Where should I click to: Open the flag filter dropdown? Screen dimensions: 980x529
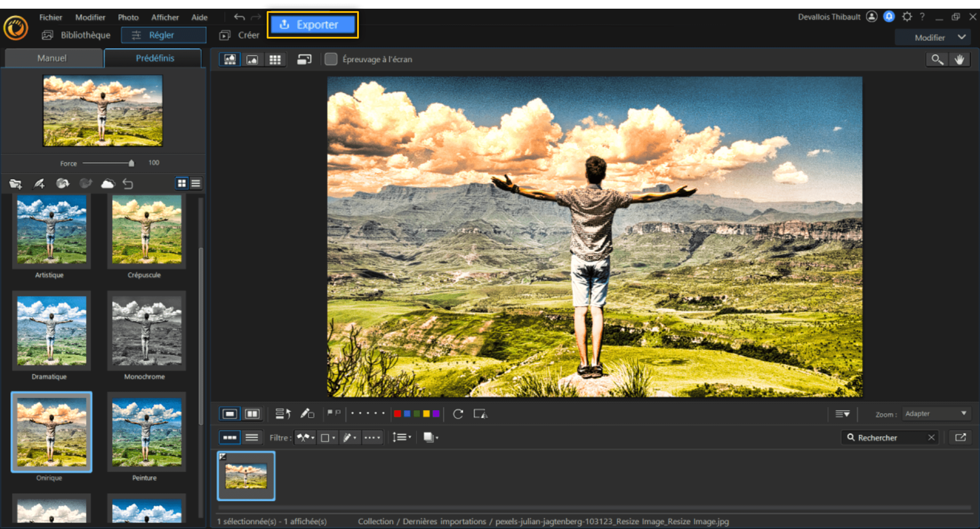304,437
